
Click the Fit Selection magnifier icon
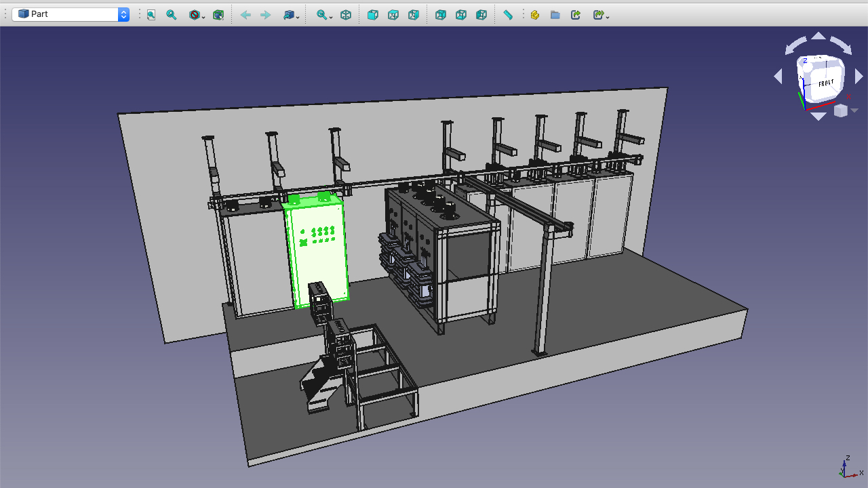click(172, 14)
